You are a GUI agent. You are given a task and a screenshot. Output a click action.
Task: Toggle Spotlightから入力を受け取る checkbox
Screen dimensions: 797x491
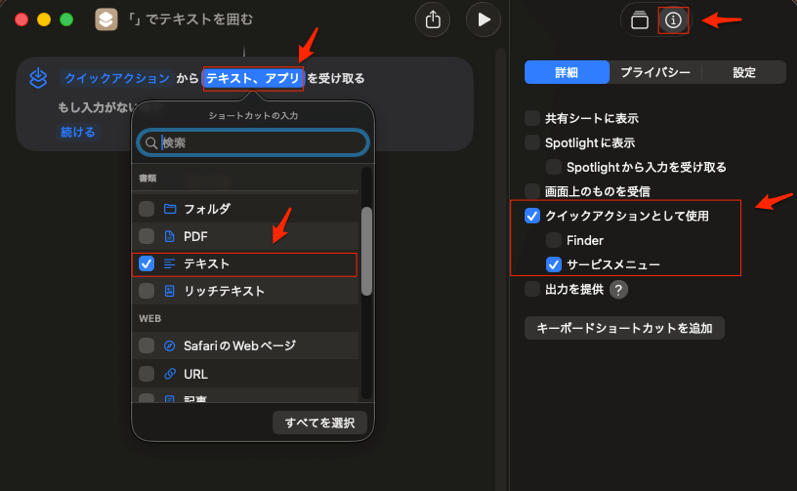click(x=554, y=167)
